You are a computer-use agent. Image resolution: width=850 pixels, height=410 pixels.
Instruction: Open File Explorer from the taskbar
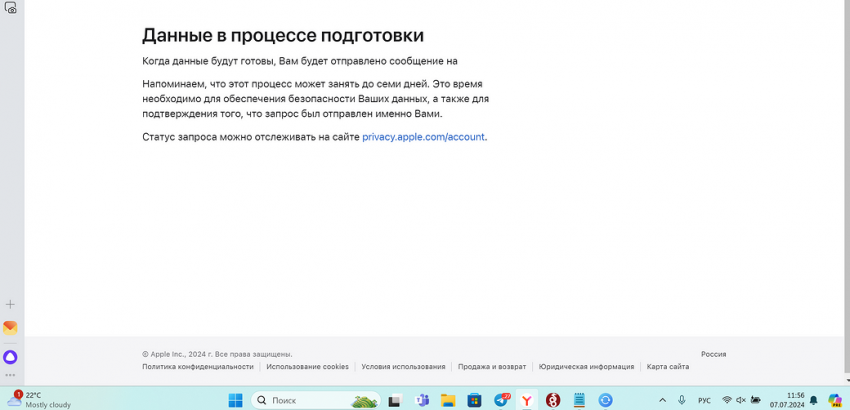tap(449, 400)
